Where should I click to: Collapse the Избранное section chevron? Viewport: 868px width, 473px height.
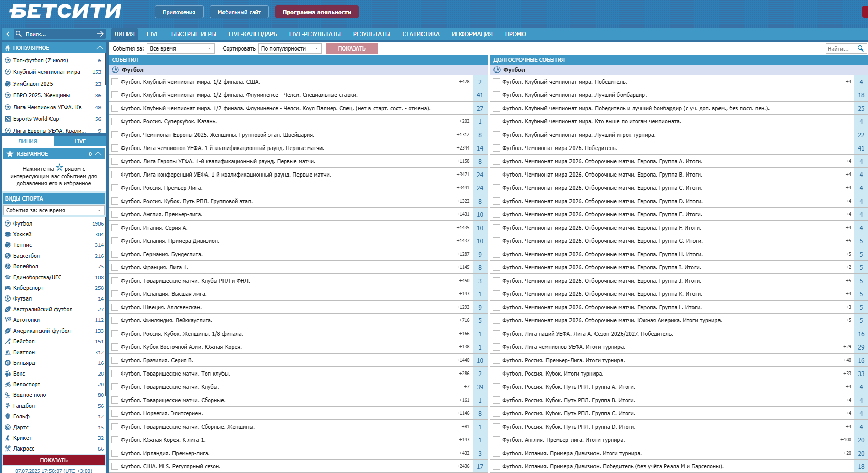[99, 154]
